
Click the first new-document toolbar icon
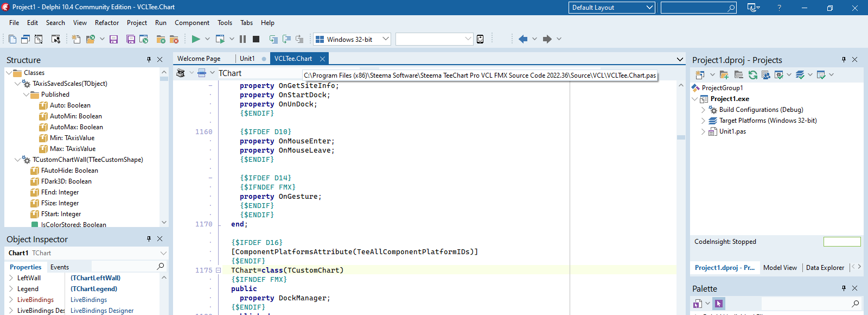click(12, 39)
